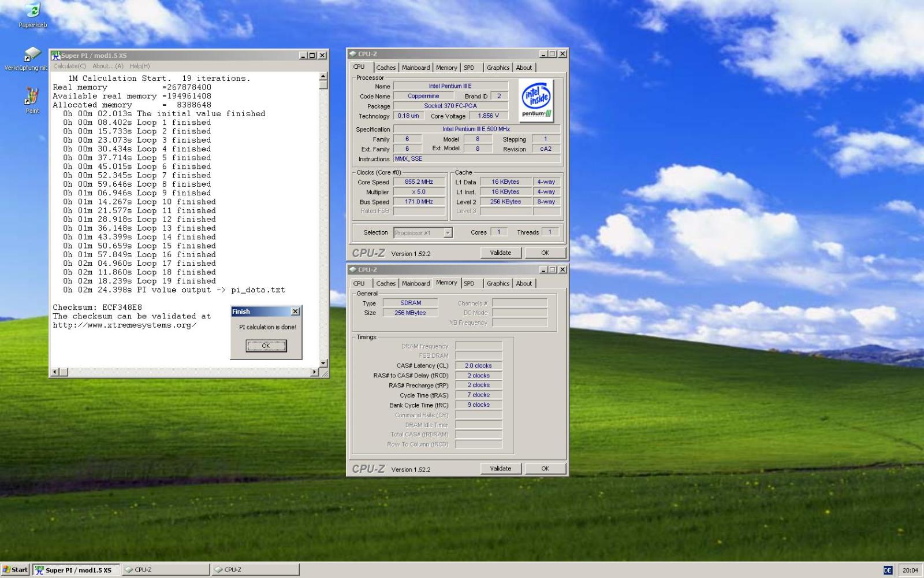Image resolution: width=924 pixels, height=578 pixels.
Task: Select Caches tab in lower CPU-Z window
Action: pos(386,283)
